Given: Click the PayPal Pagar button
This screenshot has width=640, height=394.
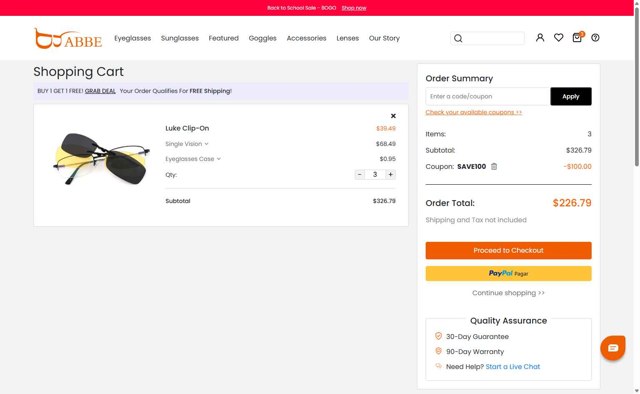Looking at the screenshot, I should click(508, 274).
